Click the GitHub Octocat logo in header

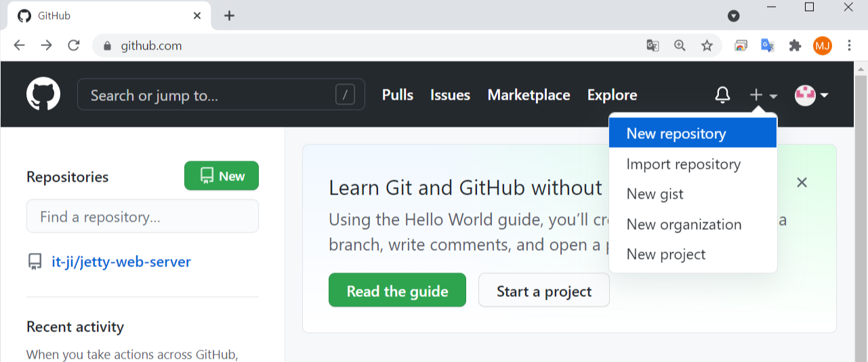pos(43,94)
